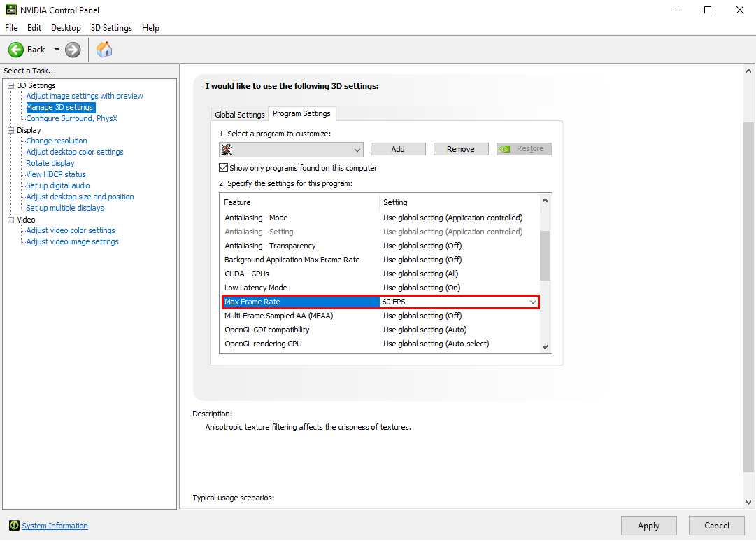Collapse the Display tree node
Image resolution: width=756 pixels, height=541 pixels.
click(10, 130)
